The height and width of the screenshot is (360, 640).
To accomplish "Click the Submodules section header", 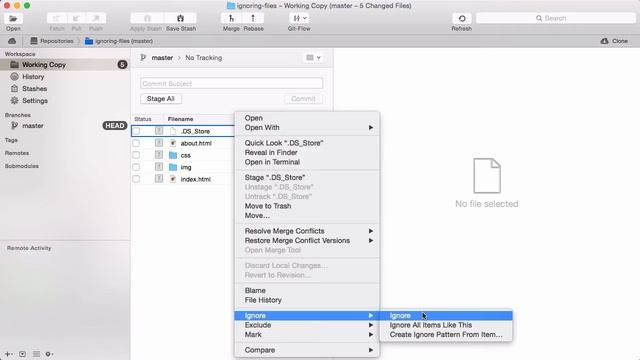I will 22,166.
